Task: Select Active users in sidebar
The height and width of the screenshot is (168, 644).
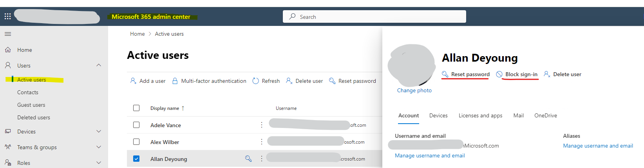Action: pos(32,80)
